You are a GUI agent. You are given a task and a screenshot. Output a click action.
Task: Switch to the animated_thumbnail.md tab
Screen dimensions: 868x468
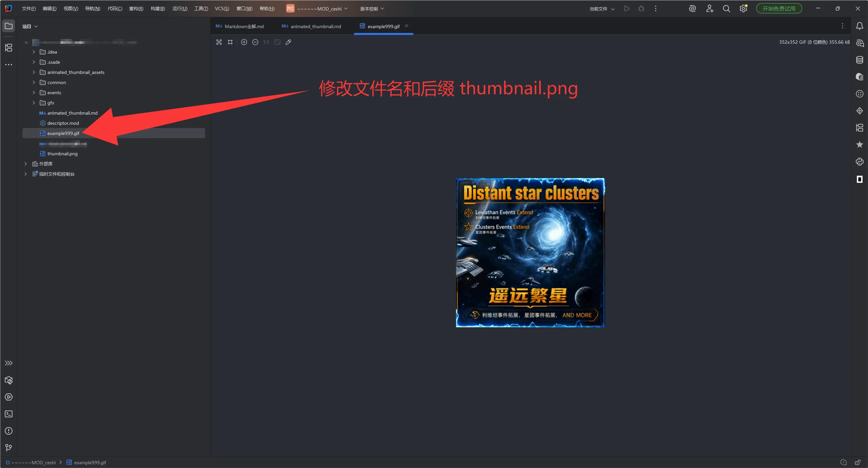coord(312,26)
